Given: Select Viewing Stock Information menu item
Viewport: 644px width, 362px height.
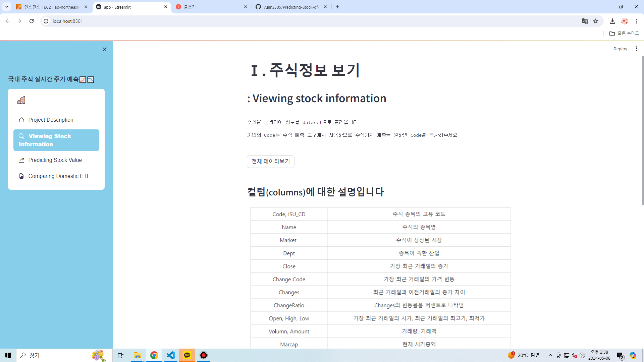Looking at the screenshot, I should tap(56, 140).
